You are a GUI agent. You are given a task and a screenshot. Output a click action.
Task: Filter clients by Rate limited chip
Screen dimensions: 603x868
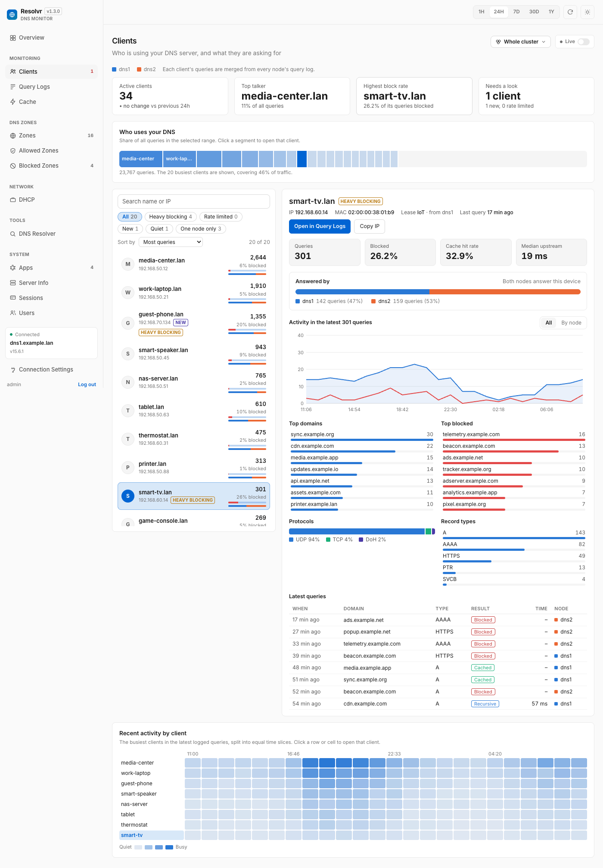221,217
